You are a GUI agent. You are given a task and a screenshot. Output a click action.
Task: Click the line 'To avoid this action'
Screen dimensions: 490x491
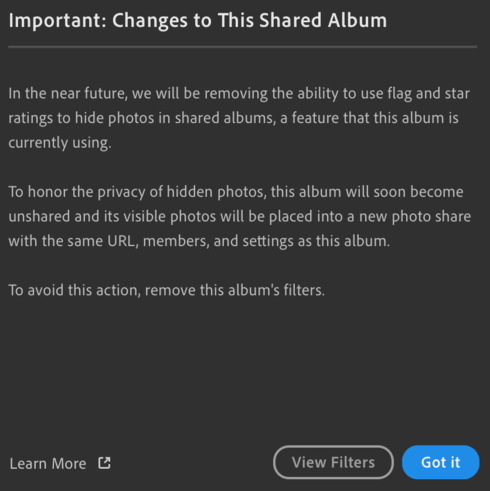click(x=166, y=290)
